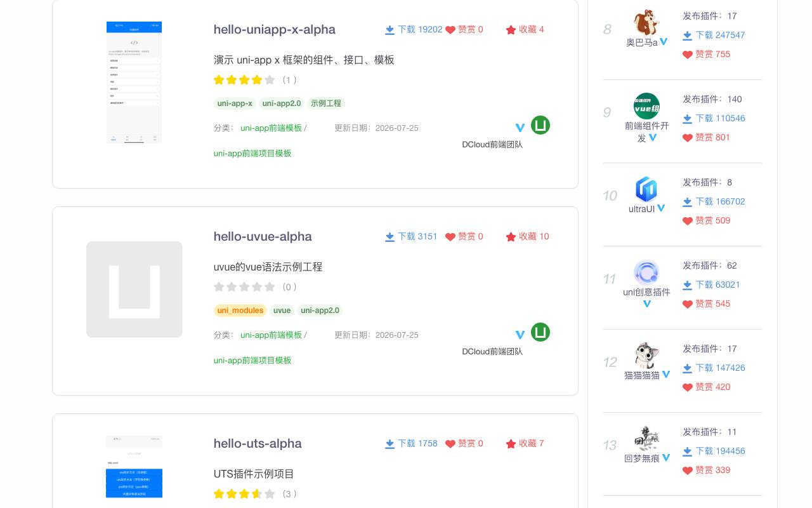Open uni-app前端模板 category in hello-uniapp-x-alpha card

click(x=272, y=128)
